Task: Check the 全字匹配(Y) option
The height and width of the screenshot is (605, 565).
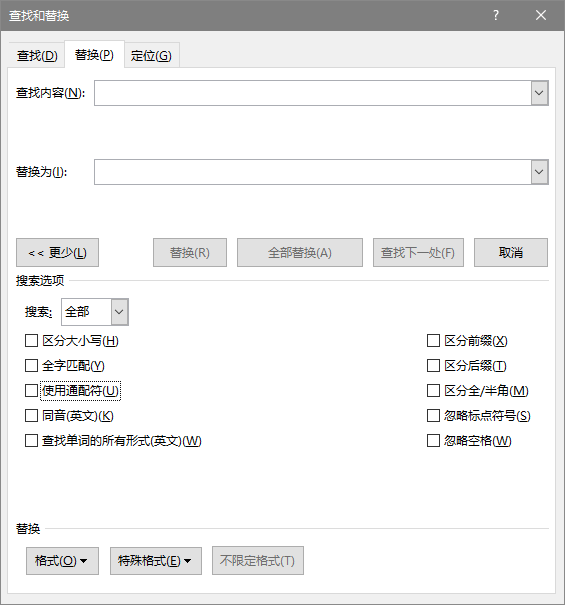Action: [x=31, y=365]
